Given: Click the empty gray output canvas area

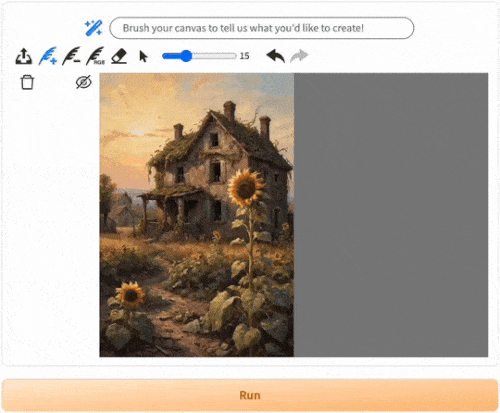Looking at the screenshot, I should pos(391,215).
